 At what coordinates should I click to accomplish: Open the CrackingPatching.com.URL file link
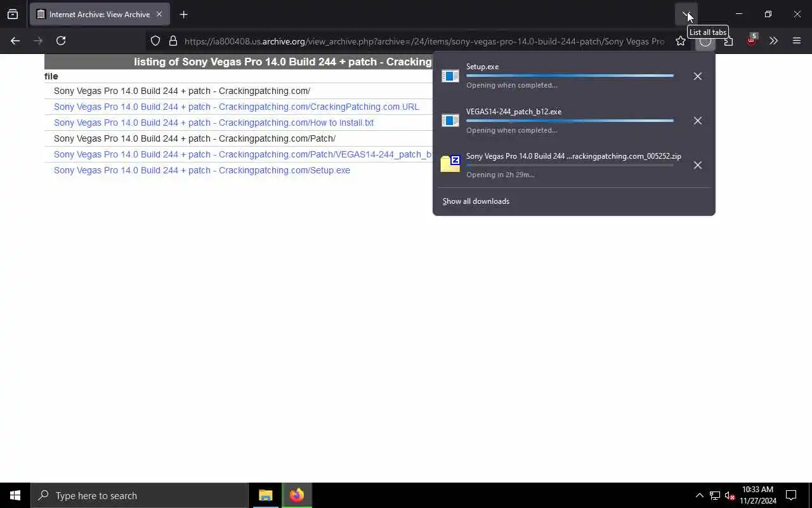pos(236,107)
